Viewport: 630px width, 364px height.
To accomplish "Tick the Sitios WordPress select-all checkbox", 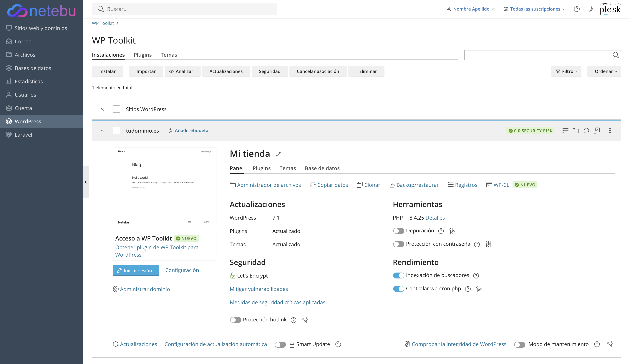I will coord(116,109).
